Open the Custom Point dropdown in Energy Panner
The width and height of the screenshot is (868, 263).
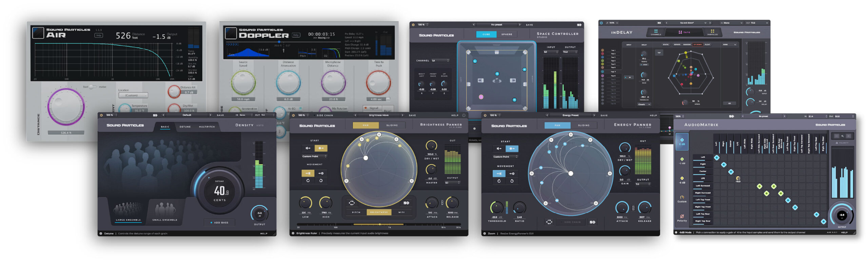point(505,157)
